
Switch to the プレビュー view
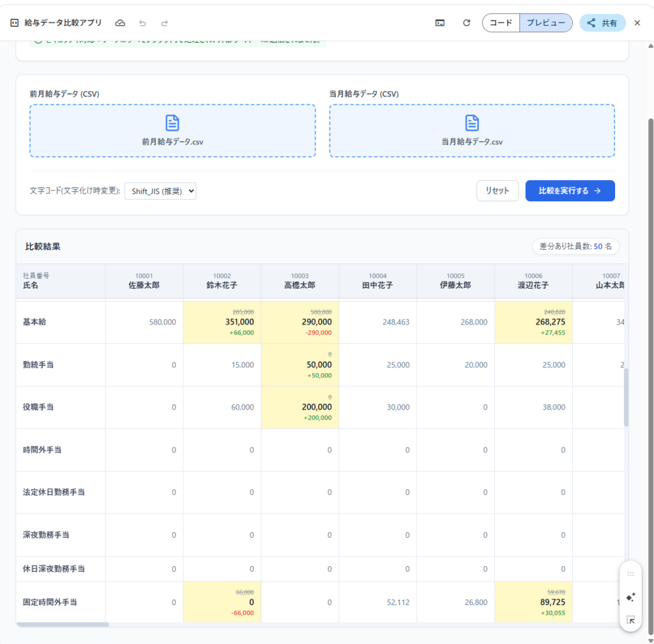coord(545,23)
